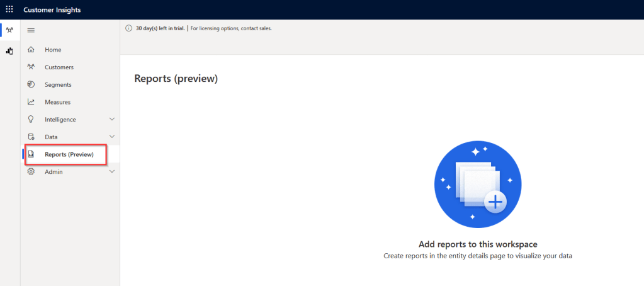Viewport: 644px width, 286px height.
Task: Expand the Admin section chevron
Action: (112, 171)
